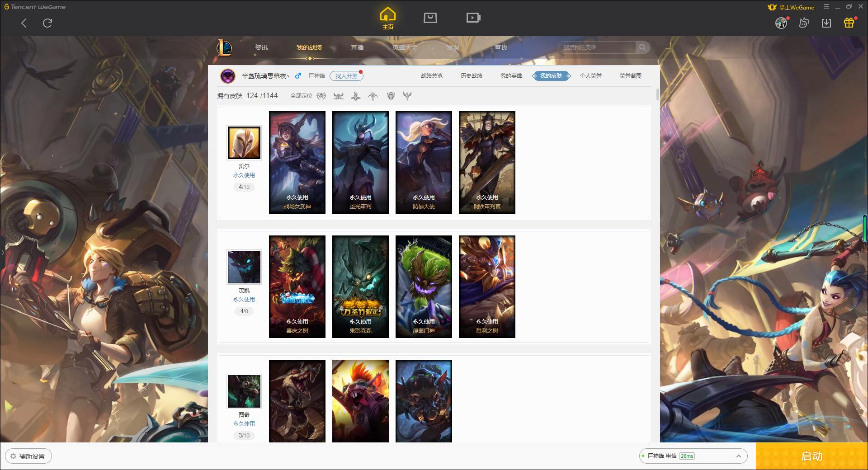
Task: Select the 全部定位 all-roles filter
Action: tap(301, 96)
